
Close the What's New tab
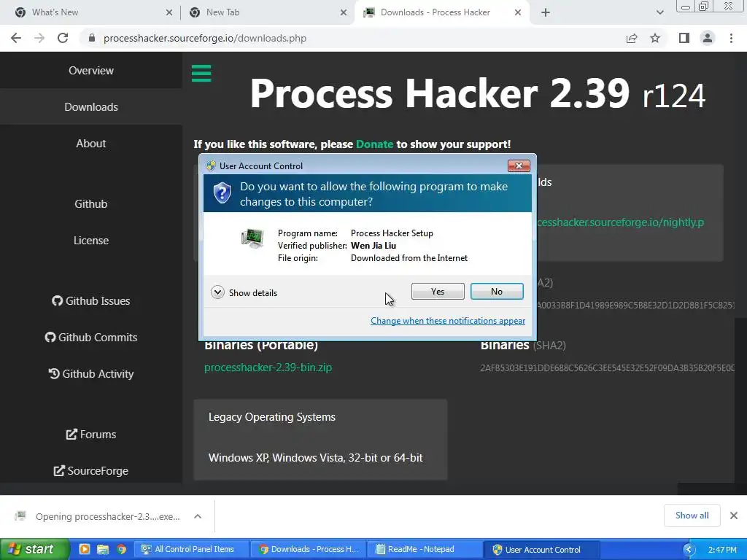tap(169, 13)
